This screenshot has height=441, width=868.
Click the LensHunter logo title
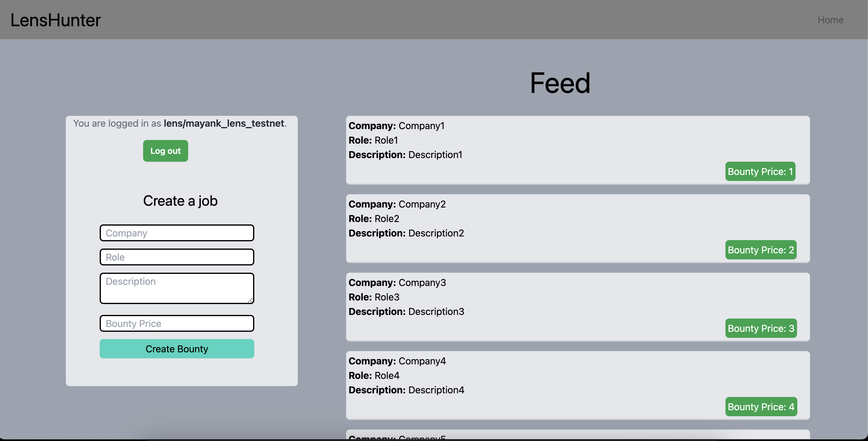click(56, 20)
